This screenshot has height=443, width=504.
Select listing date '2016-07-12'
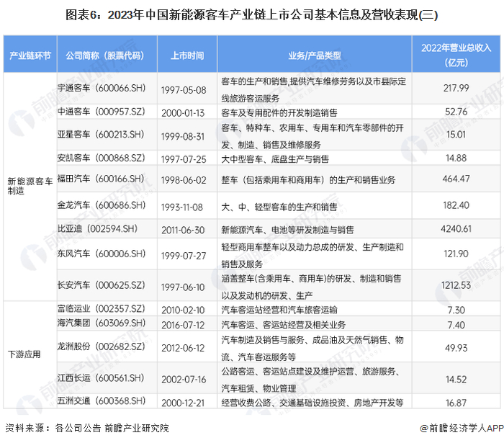[x=183, y=326]
